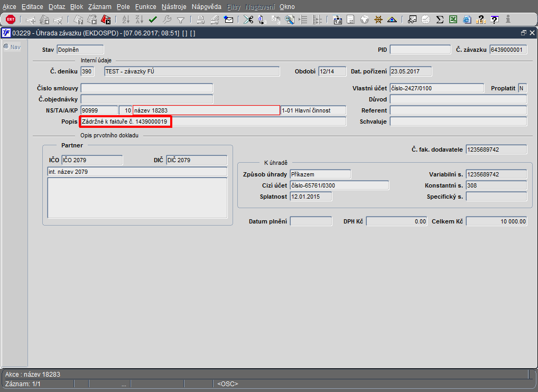Click the funnel filter icon
The width and height of the screenshot is (538, 392).
click(x=180, y=20)
